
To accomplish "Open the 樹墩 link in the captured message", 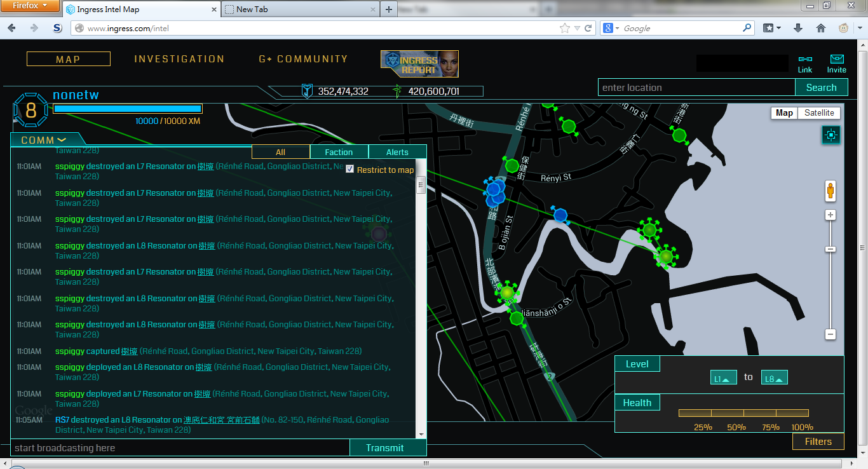I will (130, 351).
